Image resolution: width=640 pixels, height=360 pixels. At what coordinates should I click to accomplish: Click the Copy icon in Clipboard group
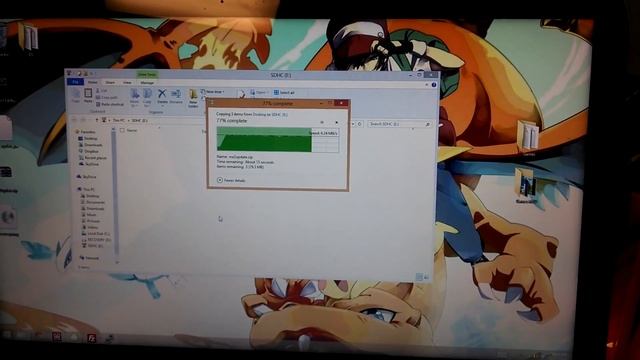76,96
